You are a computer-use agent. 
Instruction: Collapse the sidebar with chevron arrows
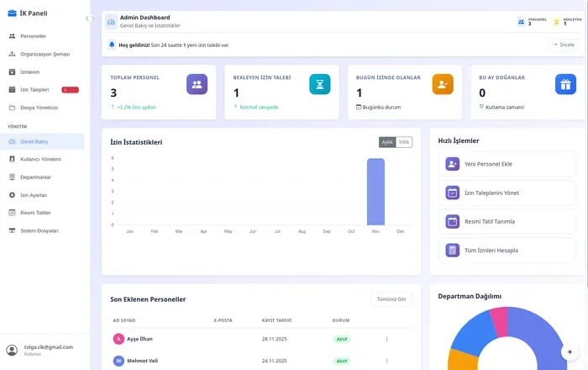[x=90, y=18]
